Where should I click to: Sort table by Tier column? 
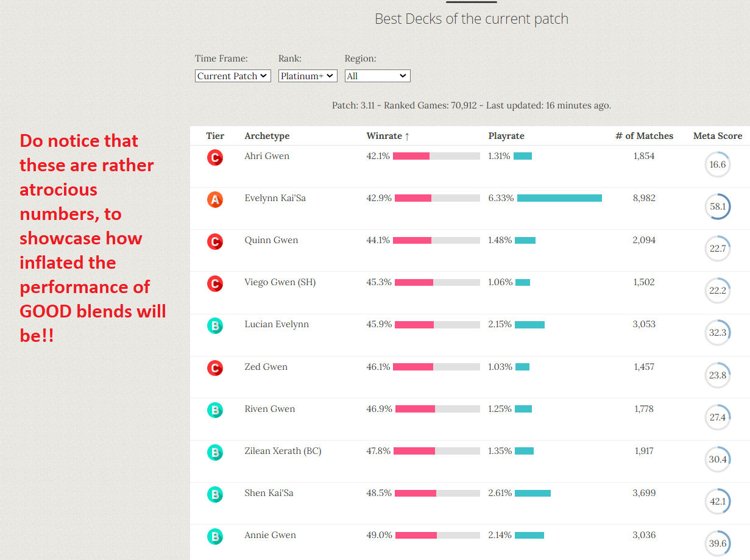coord(215,136)
